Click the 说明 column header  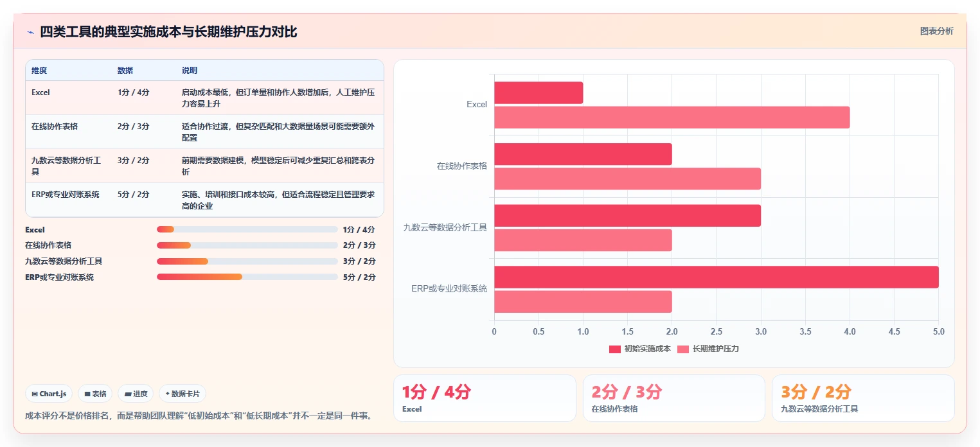coord(190,71)
